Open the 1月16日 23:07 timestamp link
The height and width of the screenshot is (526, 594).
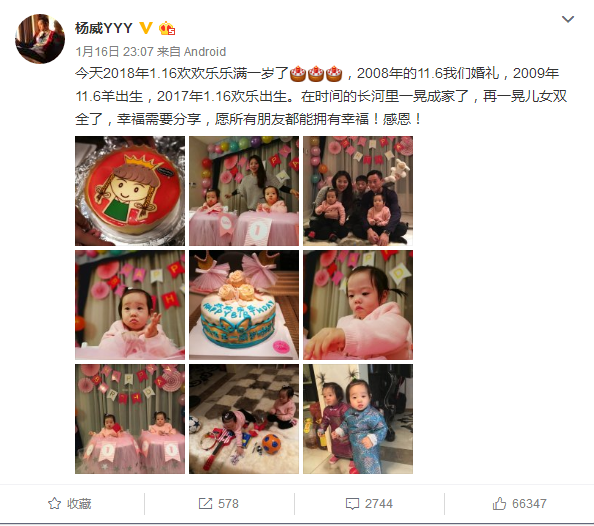click(114, 52)
